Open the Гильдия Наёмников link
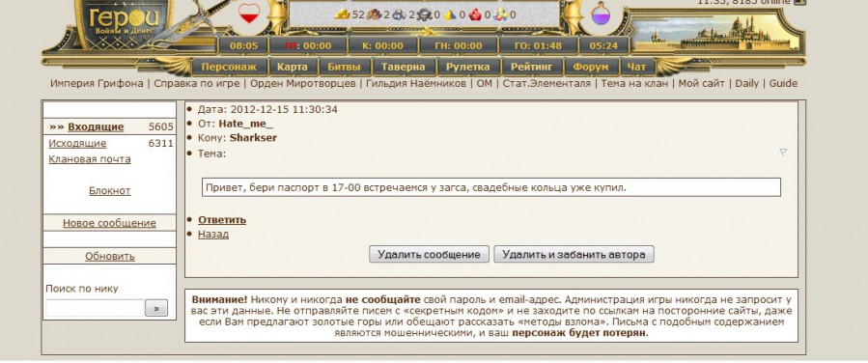This screenshot has width=868, height=363. 416,84
